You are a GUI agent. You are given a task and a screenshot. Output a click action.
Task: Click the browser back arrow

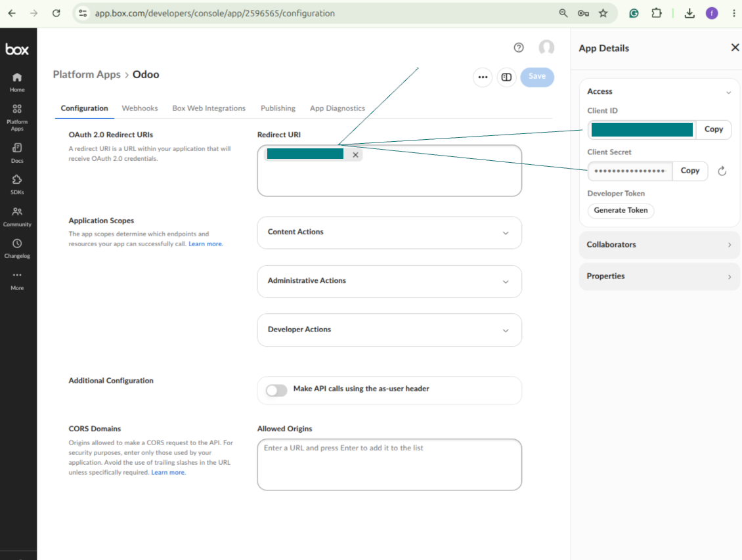click(x=12, y=13)
